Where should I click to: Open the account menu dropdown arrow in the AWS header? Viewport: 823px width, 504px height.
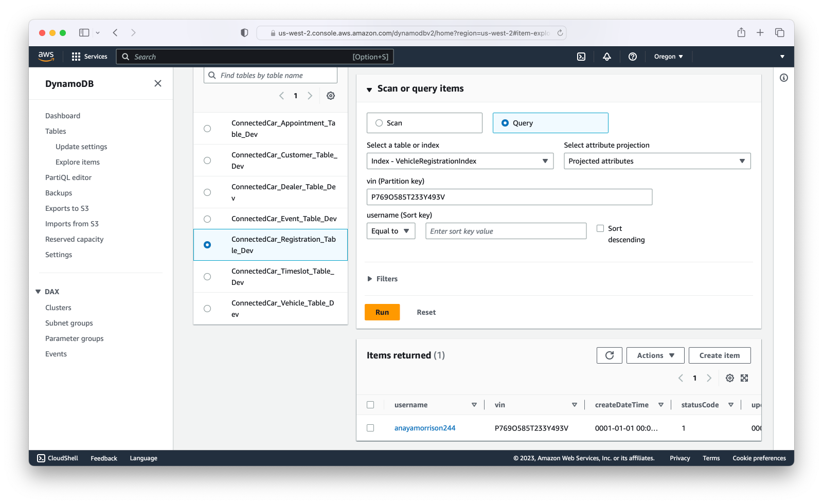tap(782, 57)
